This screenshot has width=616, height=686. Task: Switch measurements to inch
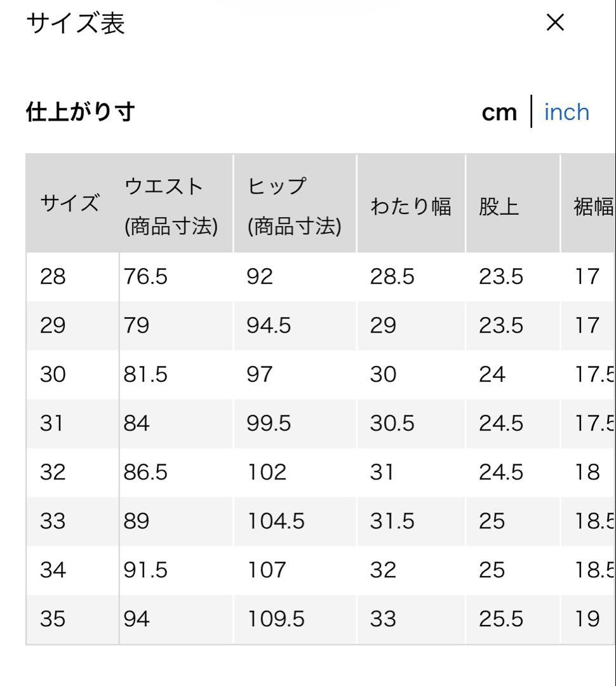click(x=566, y=112)
